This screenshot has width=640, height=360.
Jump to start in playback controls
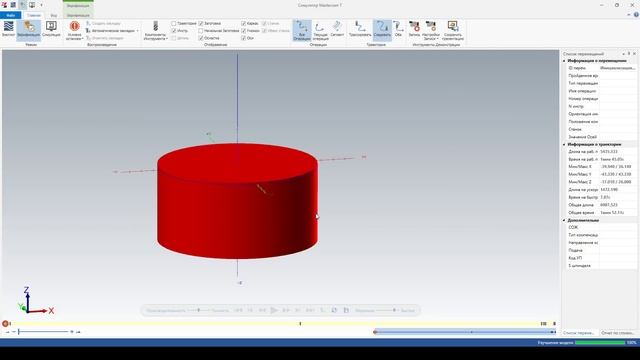point(238,311)
